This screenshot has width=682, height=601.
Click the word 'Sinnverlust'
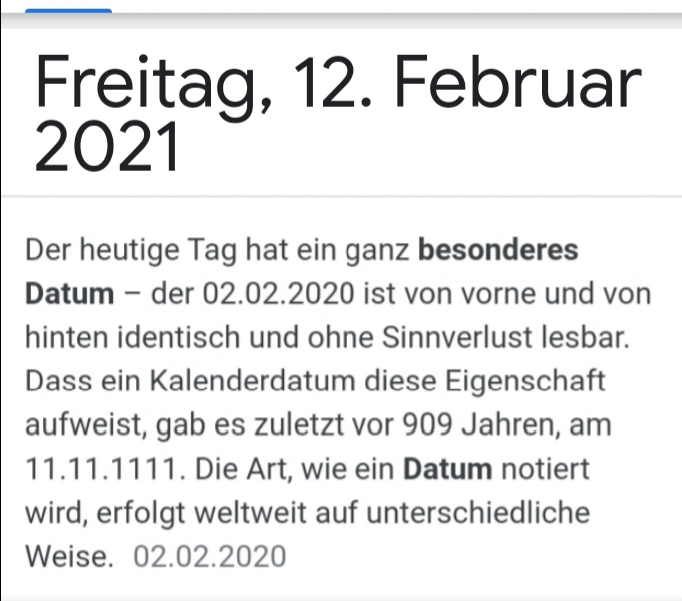457,337
